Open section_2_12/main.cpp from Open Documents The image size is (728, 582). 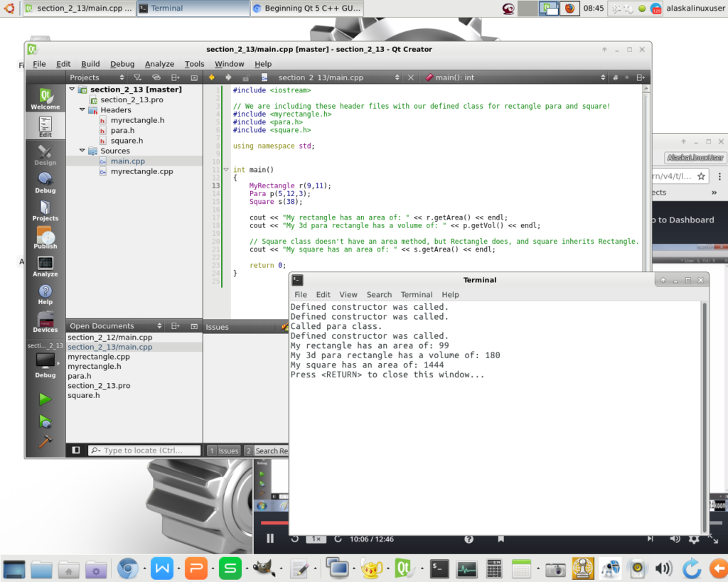click(109, 338)
